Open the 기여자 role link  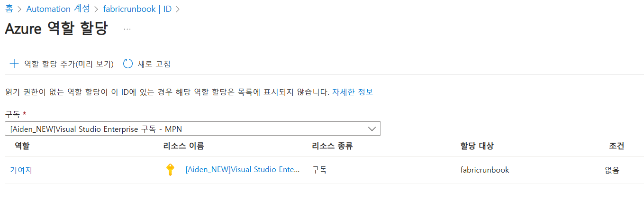pos(21,170)
